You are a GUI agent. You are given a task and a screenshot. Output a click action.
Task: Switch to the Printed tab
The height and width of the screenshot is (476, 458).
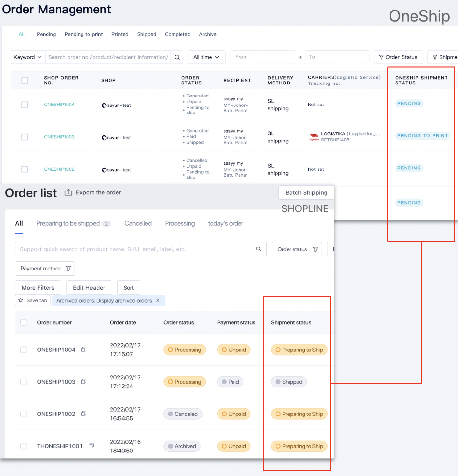point(120,34)
